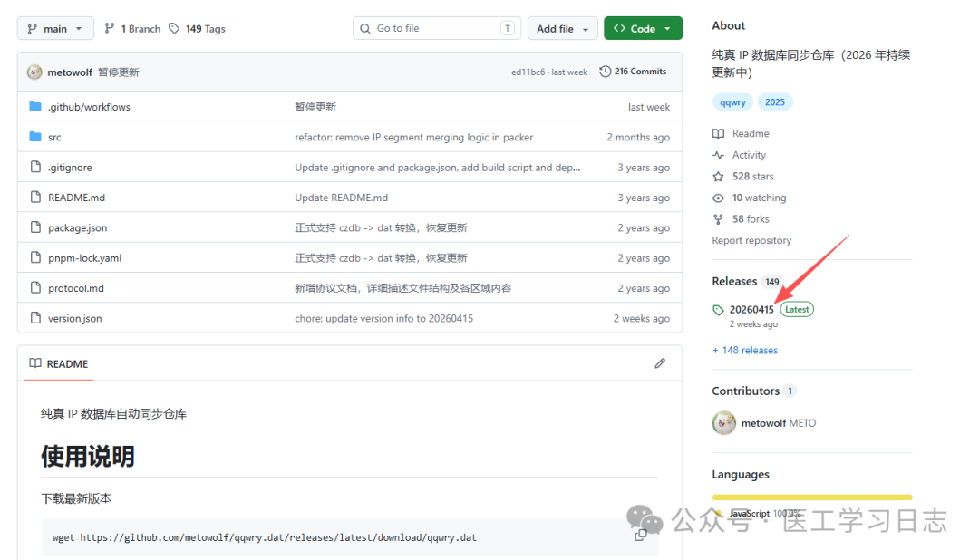Click the Latest release badge

coord(797,309)
